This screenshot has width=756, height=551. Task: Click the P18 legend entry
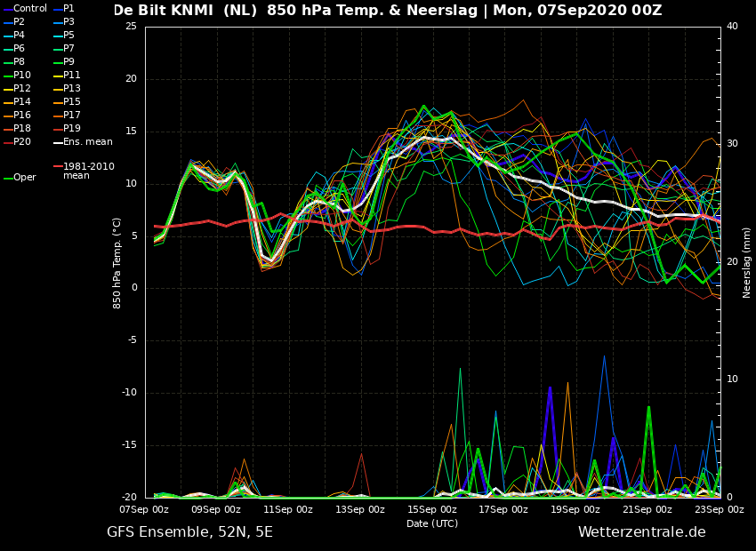[18, 128]
